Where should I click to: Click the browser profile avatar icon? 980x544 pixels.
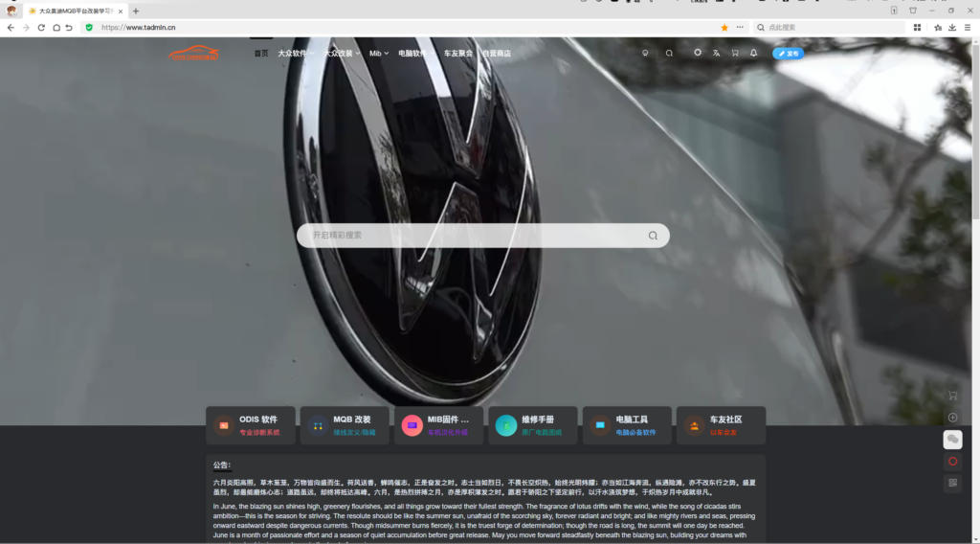pyautogui.click(x=11, y=11)
